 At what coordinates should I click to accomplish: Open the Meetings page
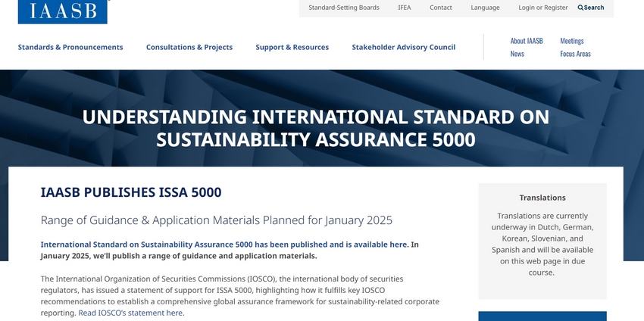pos(572,41)
